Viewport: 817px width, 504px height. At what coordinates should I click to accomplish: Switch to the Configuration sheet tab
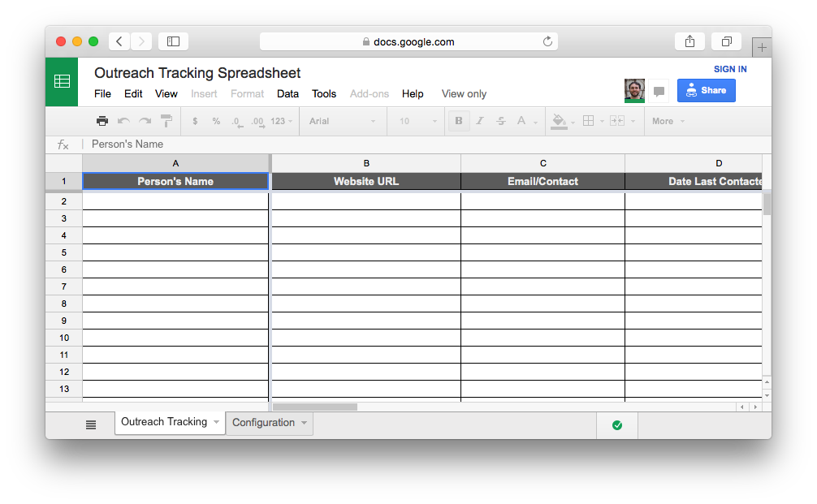pos(262,422)
